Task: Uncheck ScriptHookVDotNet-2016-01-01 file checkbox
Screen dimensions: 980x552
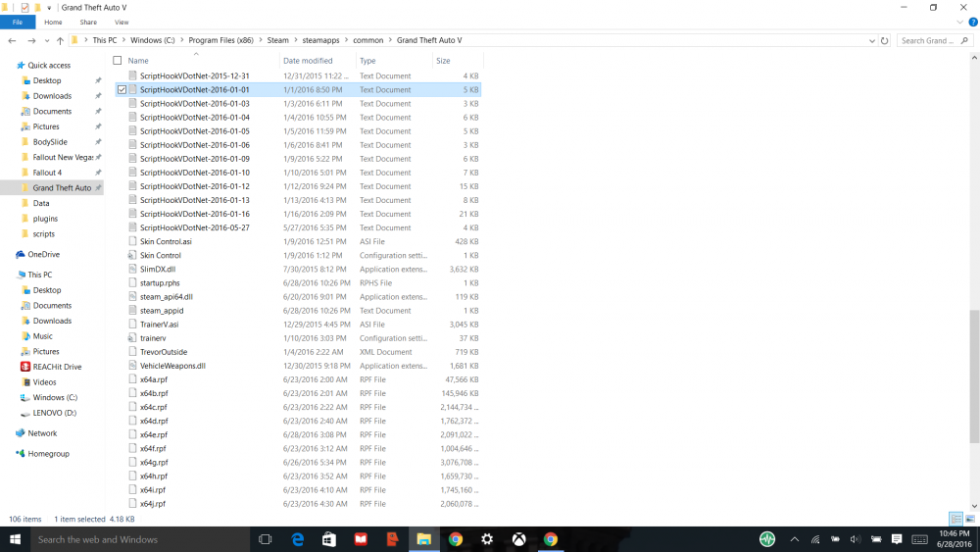Action: click(x=122, y=89)
